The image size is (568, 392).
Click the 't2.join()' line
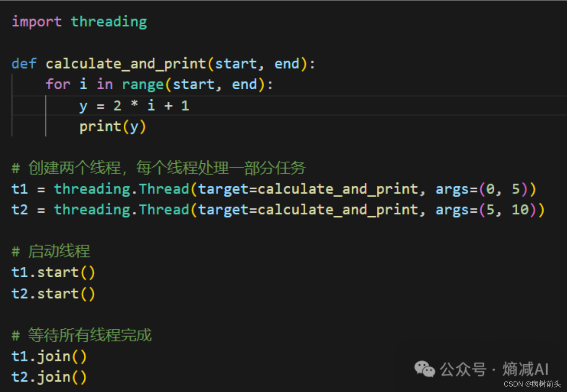click(x=49, y=377)
